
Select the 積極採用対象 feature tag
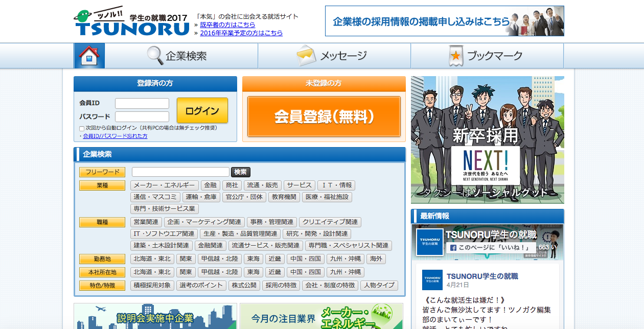pyautogui.click(x=152, y=286)
